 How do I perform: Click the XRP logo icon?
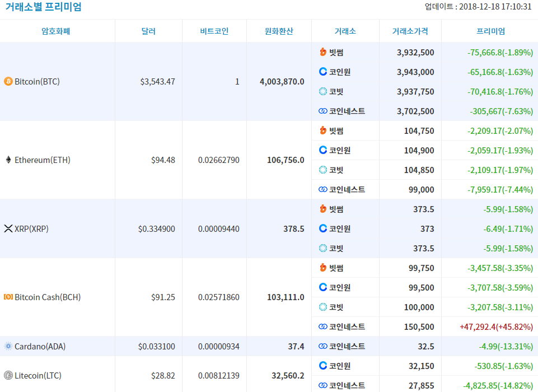pos(8,228)
